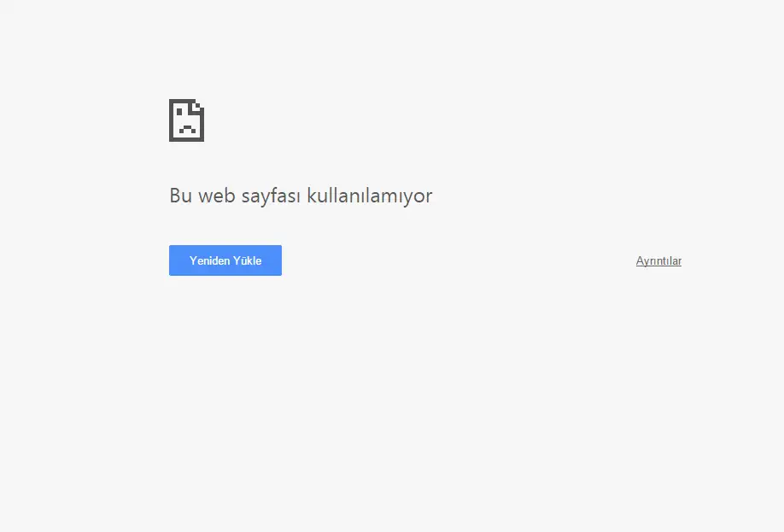This screenshot has height=532, width=784.
Task: Tap the underlined Ayrıntılar text
Action: point(658,261)
